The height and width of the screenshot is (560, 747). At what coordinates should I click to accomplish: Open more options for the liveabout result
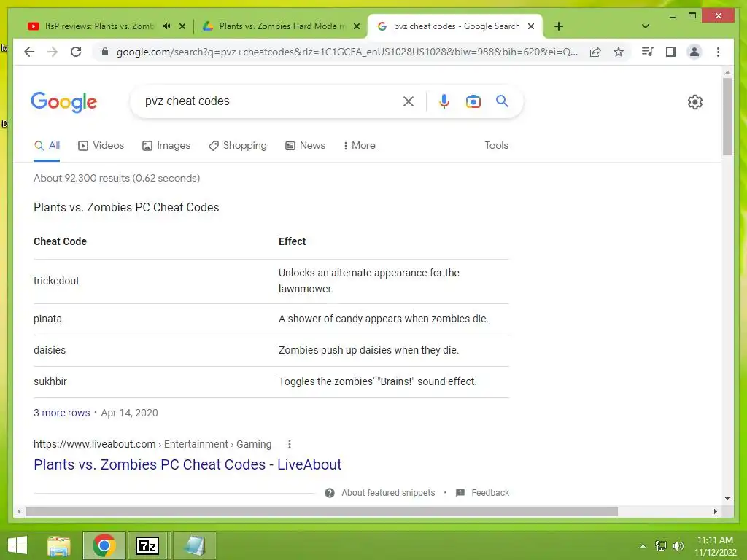289,444
